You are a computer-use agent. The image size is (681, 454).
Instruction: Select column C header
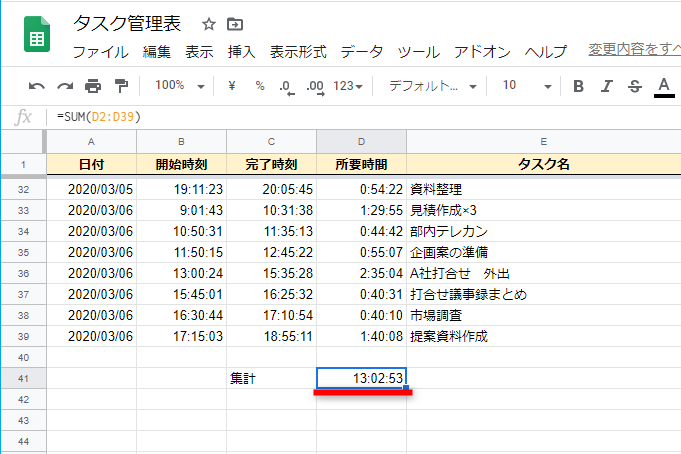(x=271, y=142)
